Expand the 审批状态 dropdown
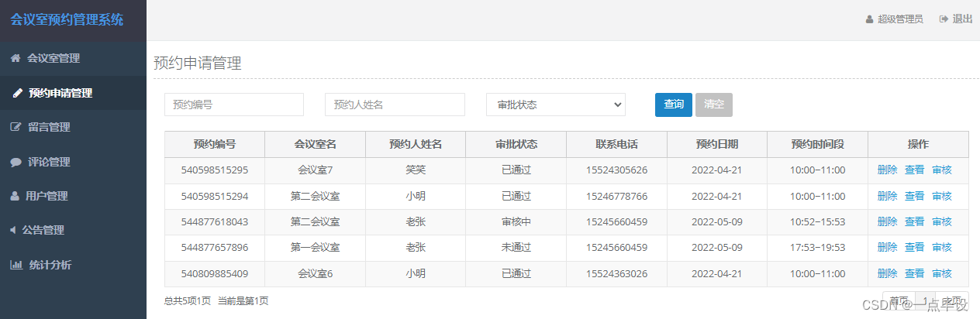The height and width of the screenshot is (319, 980). click(x=556, y=105)
